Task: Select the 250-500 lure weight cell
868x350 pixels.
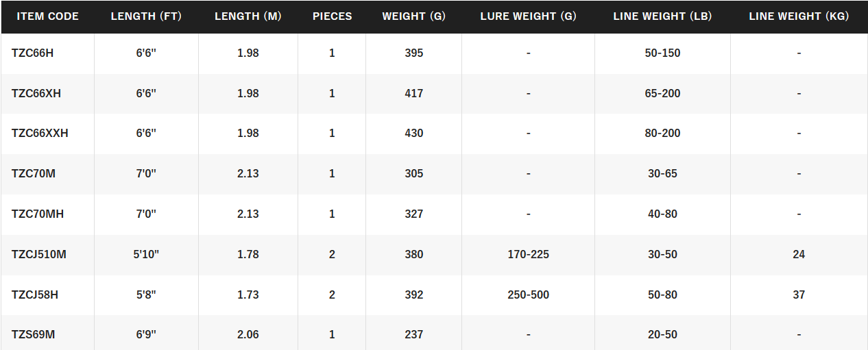Action: click(528, 295)
